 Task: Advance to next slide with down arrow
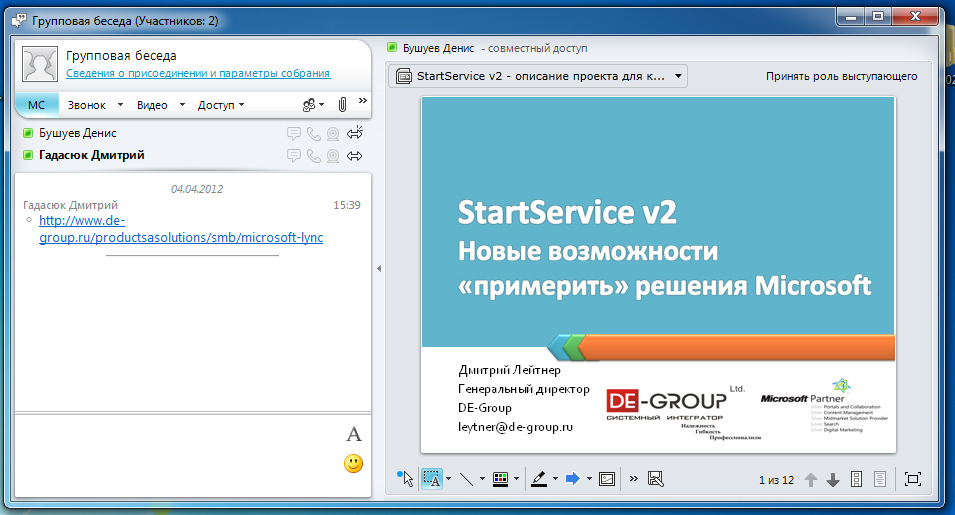point(833,480)
